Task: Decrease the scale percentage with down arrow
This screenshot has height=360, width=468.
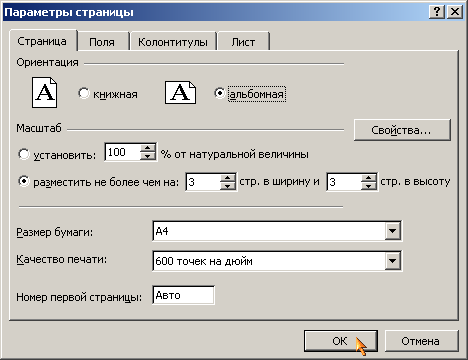Action: coord(148,156)
